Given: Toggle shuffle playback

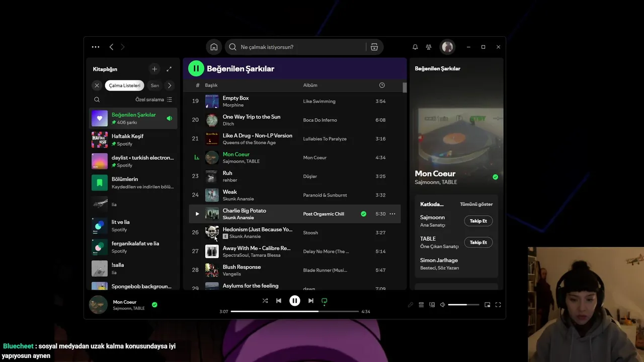Looking at the screenshot, I should [265, 301].
